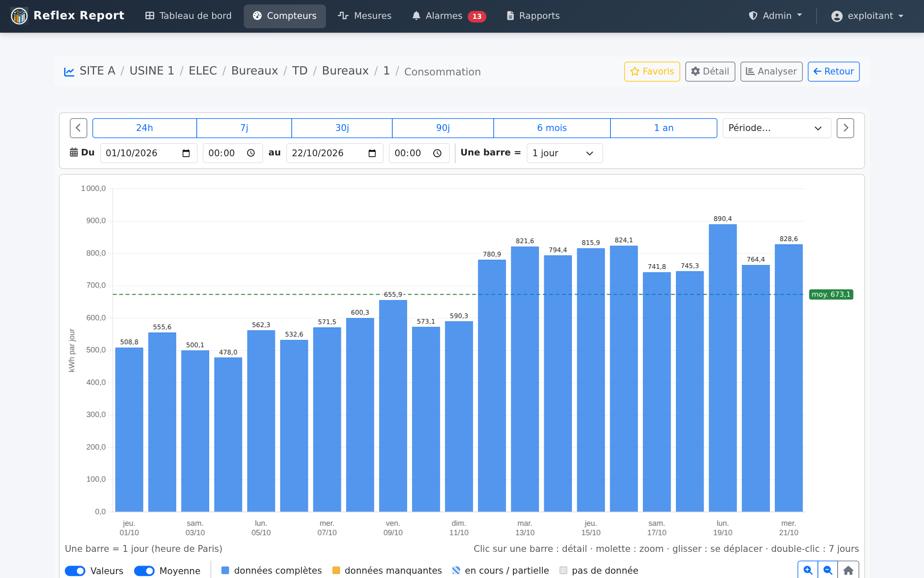
Task: Click the Analyser button
Action: point(771,72)
